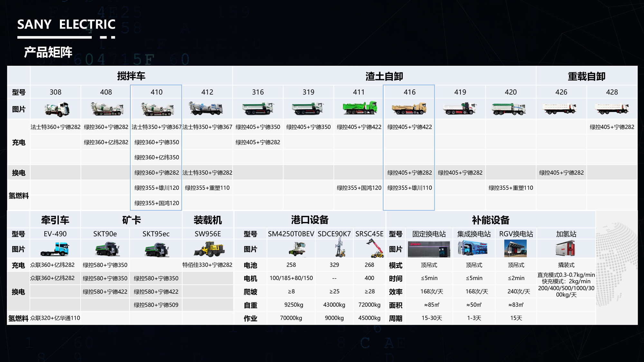
Task: Click the tan dump truck image under 416
Action: 409,108
